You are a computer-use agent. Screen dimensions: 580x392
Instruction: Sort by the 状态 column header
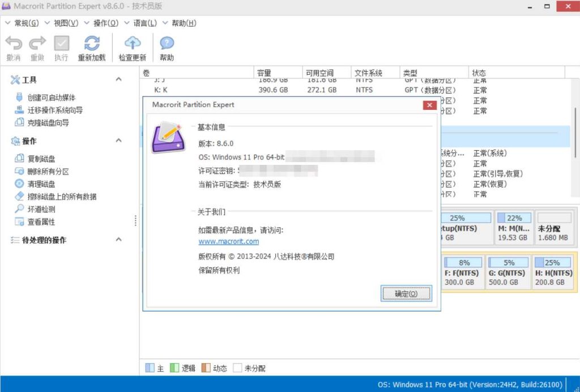[517, 73]
